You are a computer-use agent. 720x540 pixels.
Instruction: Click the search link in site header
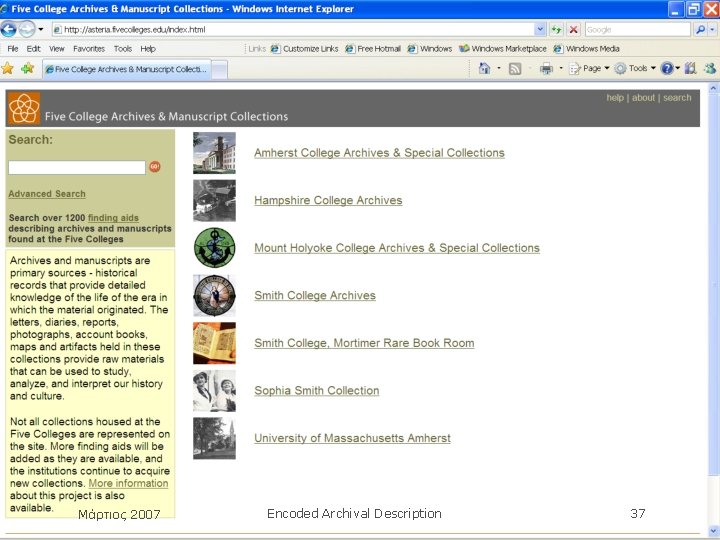pyautogui.click(x=677, y=98)
